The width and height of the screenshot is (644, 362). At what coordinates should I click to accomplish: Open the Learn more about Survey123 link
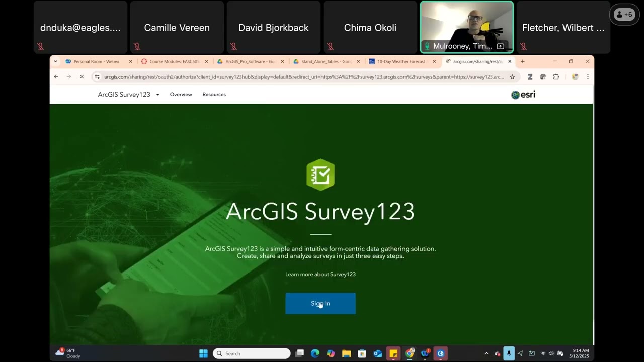coord(320,274)
